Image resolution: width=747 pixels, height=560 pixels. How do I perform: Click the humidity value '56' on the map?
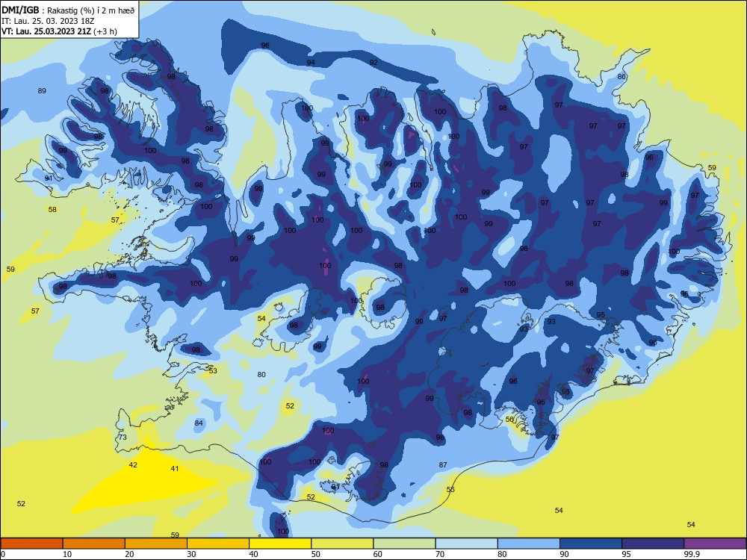tap(509, 419)
